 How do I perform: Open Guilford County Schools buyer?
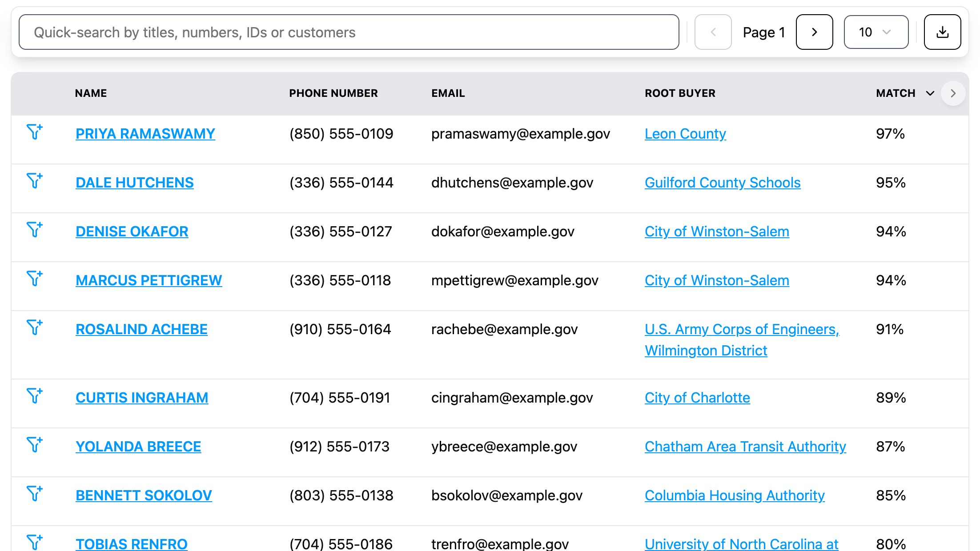723,183
